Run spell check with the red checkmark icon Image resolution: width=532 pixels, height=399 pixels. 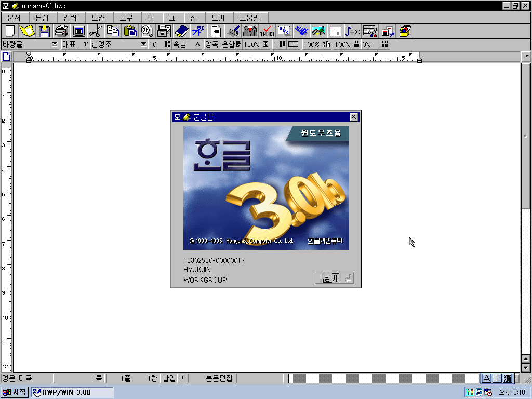(267, 31)
